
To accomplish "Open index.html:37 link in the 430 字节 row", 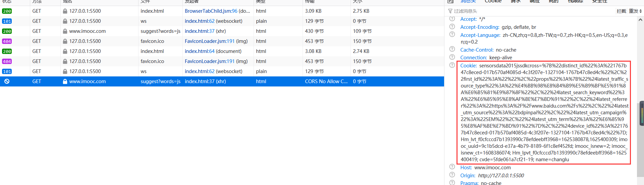I will (200, 31).
